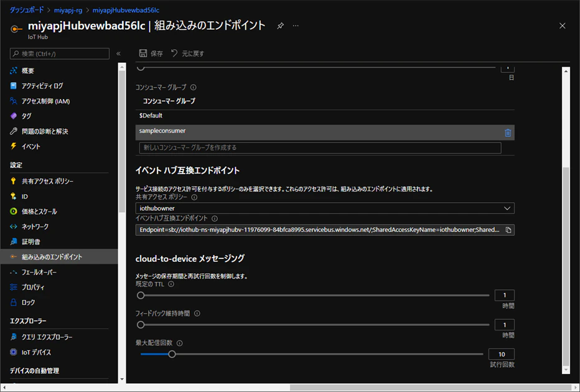Click the 既定の TTL value box showing 1
Viewport: 580px width, 392px height.
[x=505, y=295]
